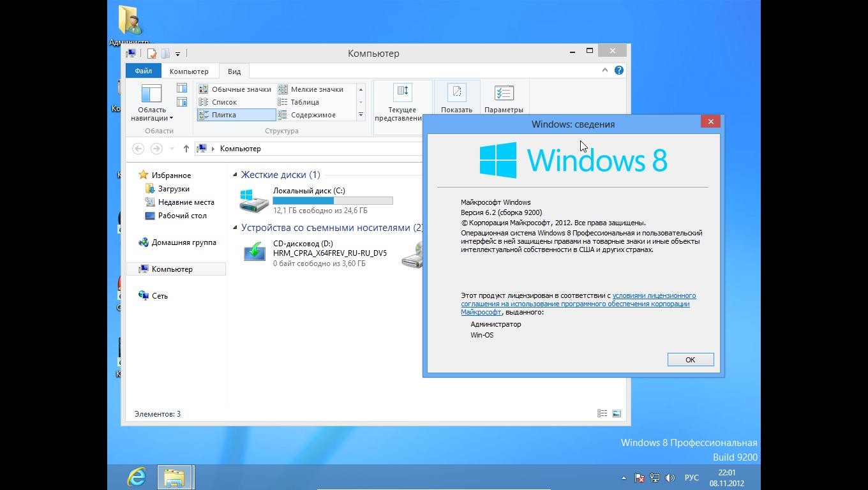Screen dimensions: 868x490
Task: Open the Текущее представление view menu
Action: click(402, 101)
